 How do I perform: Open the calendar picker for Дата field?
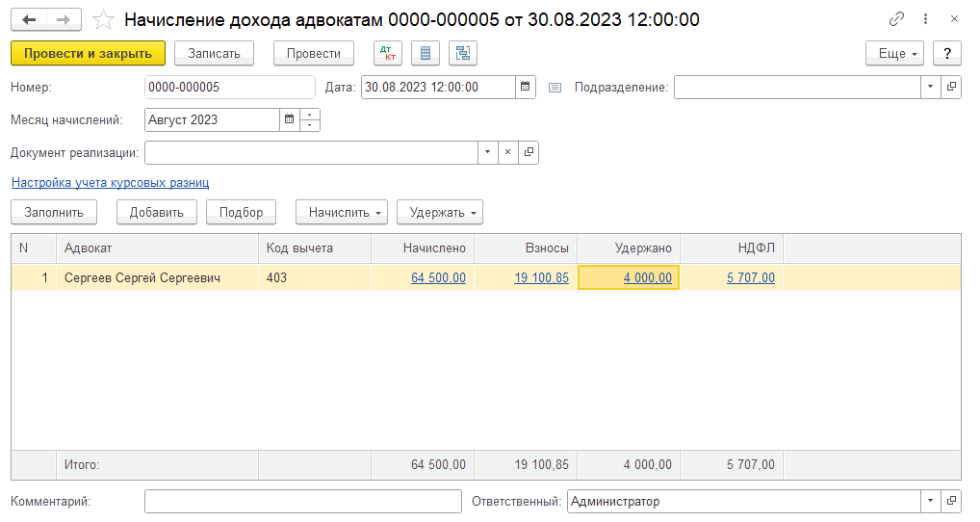[526, 87]
